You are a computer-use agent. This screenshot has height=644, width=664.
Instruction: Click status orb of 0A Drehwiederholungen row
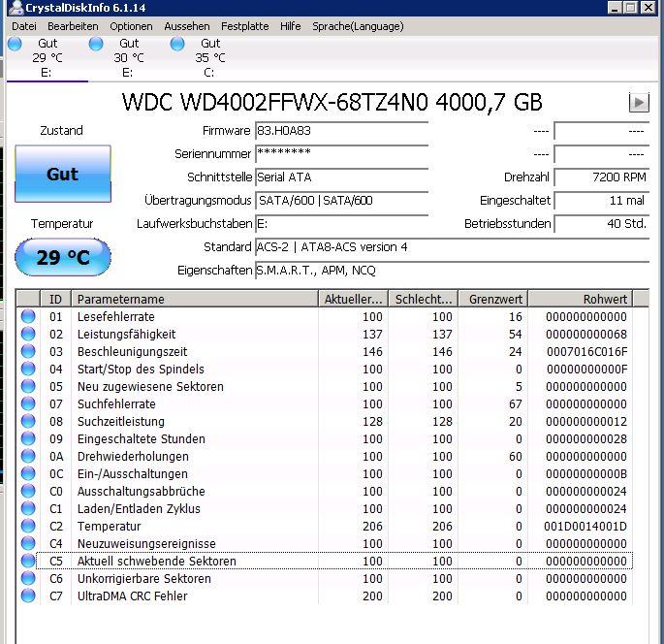28,456
